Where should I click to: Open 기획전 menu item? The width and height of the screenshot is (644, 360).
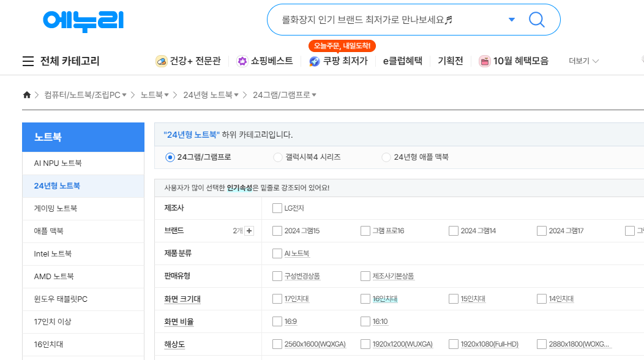450,61
